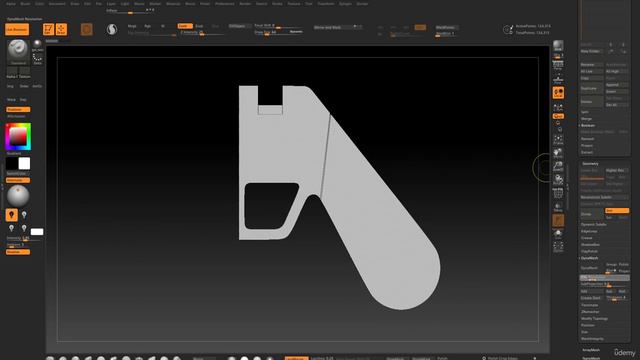Viewport: 640px width, 360px height.
Task: Toggle DynaMesh Groups option
Action: tap(611, 264)
